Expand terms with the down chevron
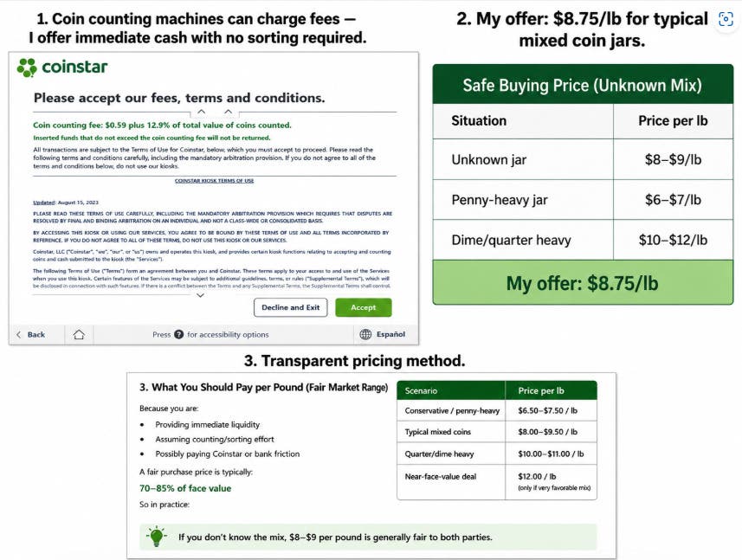 pos(200,295)
